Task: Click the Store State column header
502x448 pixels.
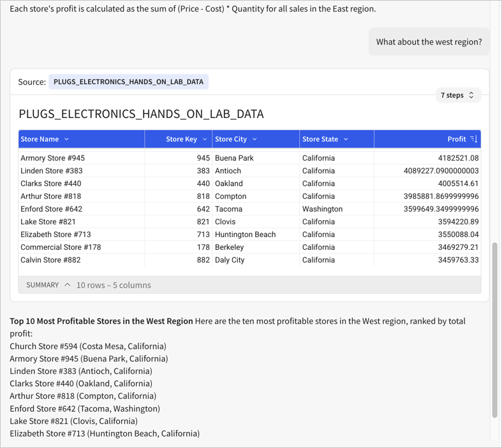Action: 337,139
